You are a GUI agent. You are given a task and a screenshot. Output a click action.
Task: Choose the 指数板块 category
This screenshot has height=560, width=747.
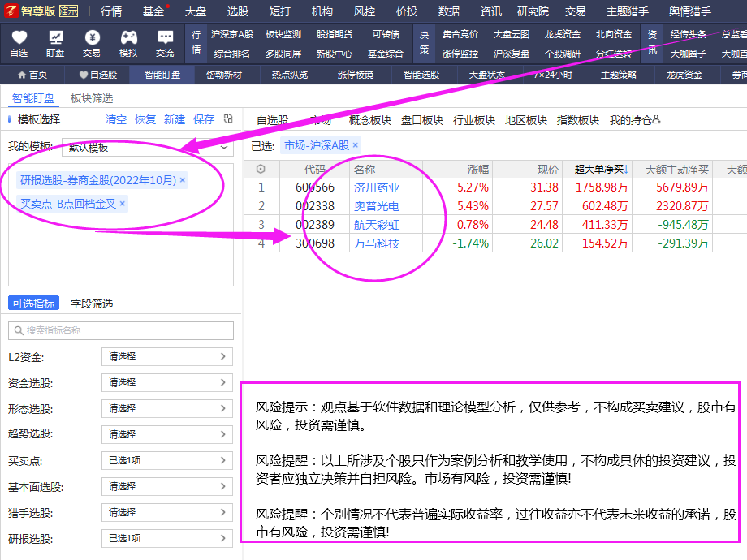coord(578,120)
